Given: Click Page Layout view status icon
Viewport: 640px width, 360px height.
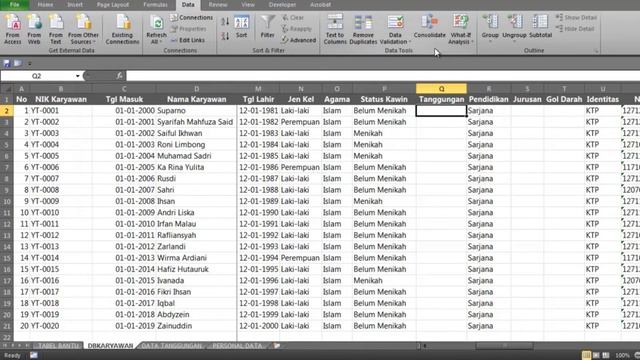Looking at the screenshot, I should coord(596,356).
